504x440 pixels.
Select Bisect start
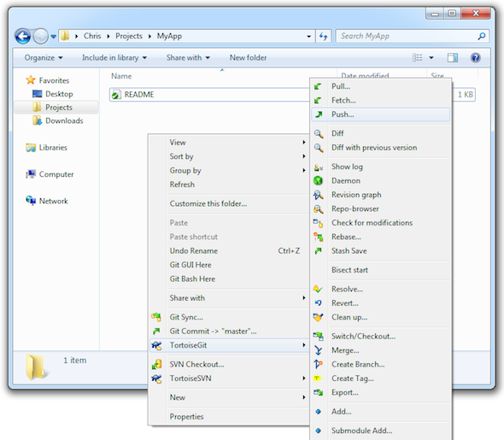coord(349,270)
